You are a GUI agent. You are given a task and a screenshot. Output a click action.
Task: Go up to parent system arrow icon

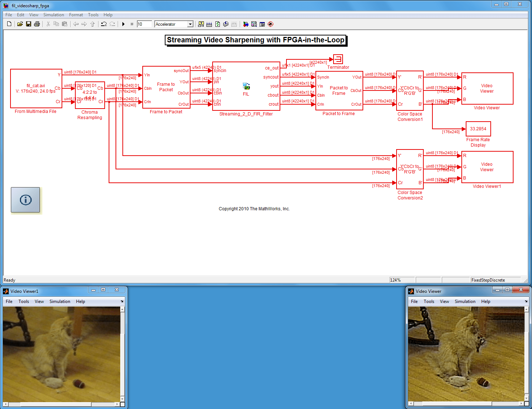(x=92, y=24)
